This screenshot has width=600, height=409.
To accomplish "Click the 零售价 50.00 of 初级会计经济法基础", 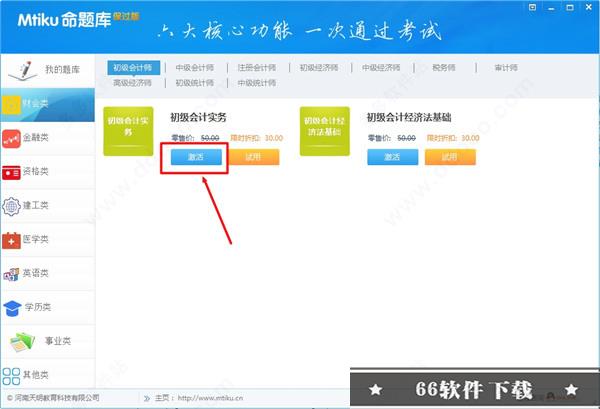I will pos(392,138).
